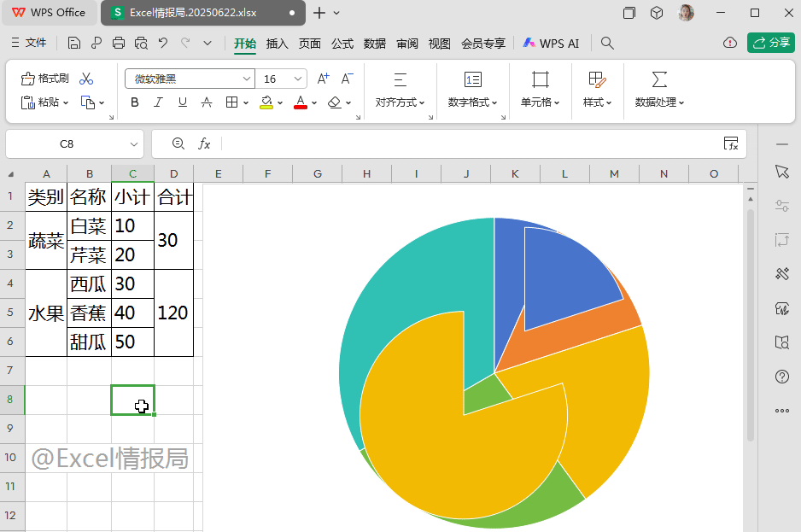This screenshot has width=801, height=532.
Task: Open the font size dropdown
Action: coord(298,79)
